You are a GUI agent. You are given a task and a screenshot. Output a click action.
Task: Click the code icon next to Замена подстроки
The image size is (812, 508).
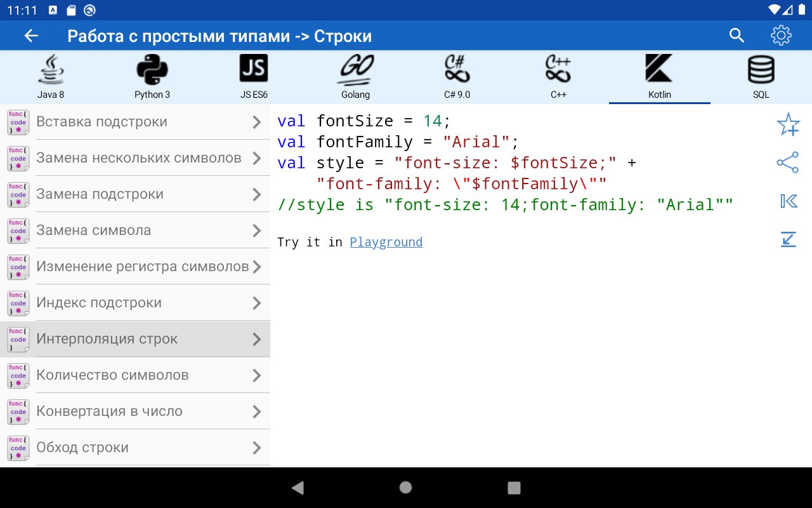[x=18, y=194]
